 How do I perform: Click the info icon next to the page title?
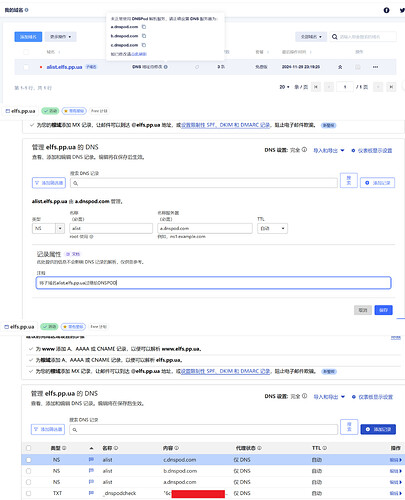pyautogui.click(x=27, y=10)
